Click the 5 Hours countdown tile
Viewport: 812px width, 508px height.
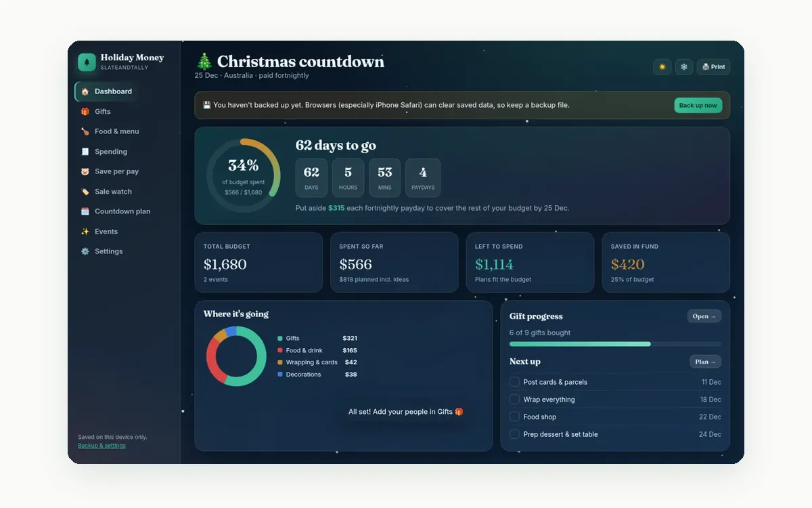coord(348,177)
